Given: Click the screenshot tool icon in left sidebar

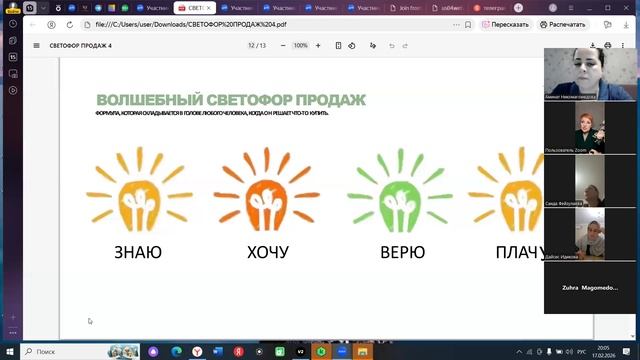Looking at the screenshot, I should point(13,74).
